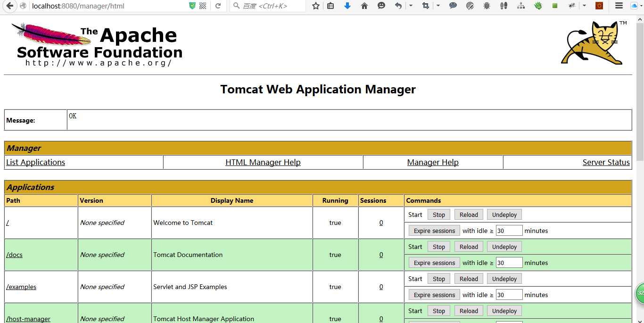Open the List Applications link
This screenshot has height=323, width=644.
[x=35, y=162]
